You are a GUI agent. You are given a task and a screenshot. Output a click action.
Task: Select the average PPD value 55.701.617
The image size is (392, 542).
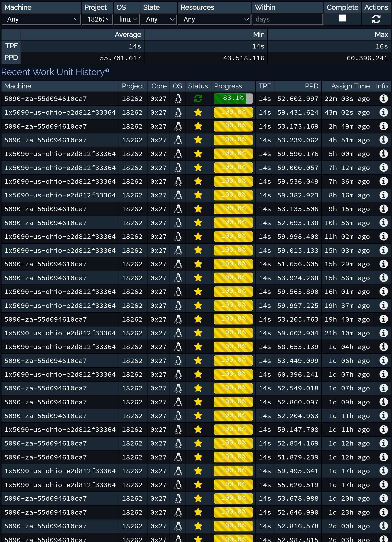120,58
